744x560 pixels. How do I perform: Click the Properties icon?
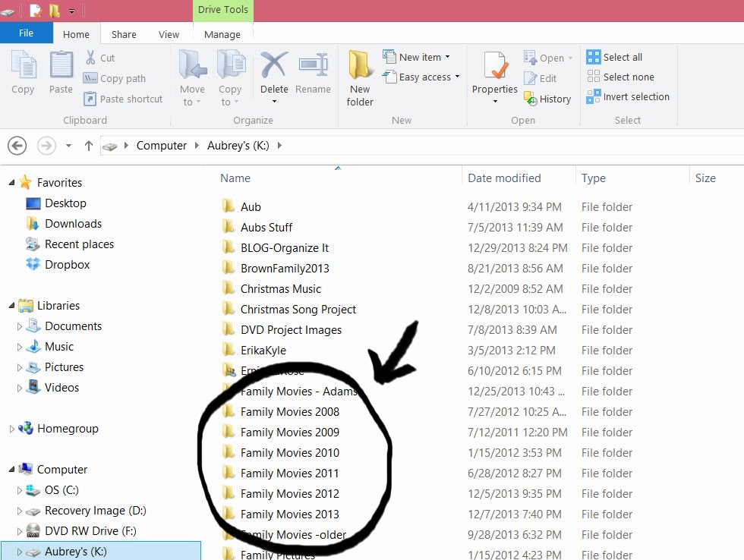pyautogui.click(x=495, y=65)
